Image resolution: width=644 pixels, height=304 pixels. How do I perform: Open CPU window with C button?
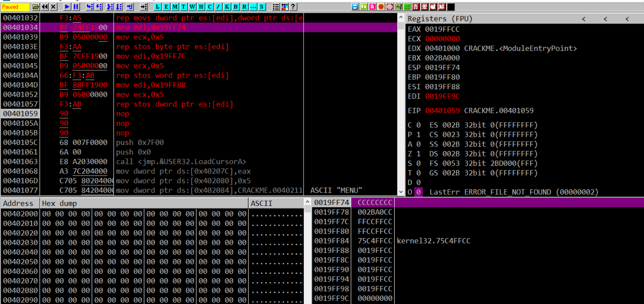[210, 7]
